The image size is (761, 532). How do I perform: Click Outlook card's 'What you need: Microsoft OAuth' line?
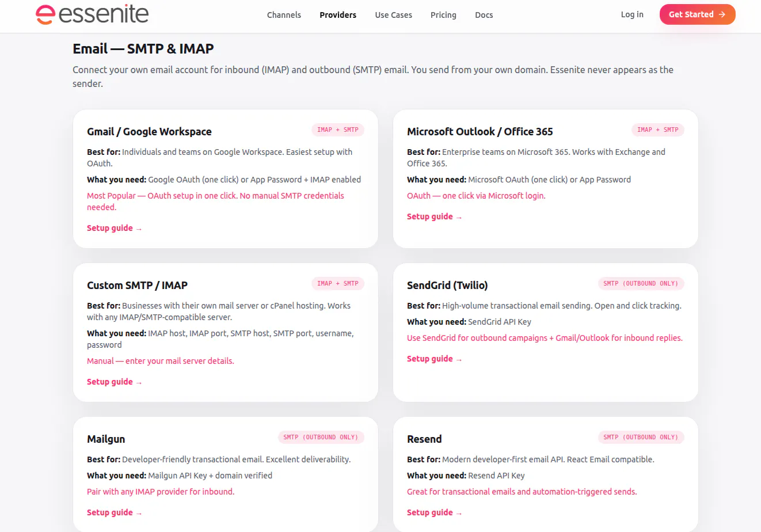[x=519, y=180]
